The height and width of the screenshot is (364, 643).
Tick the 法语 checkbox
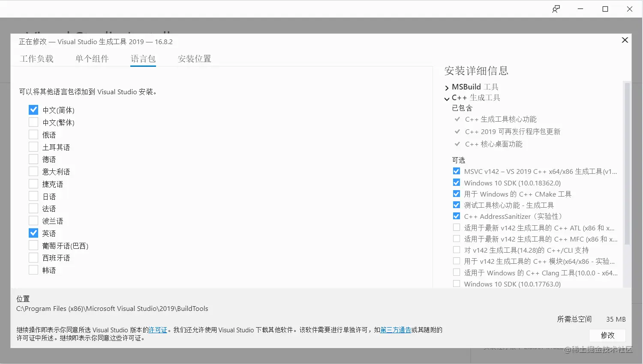tap(33, 209)
